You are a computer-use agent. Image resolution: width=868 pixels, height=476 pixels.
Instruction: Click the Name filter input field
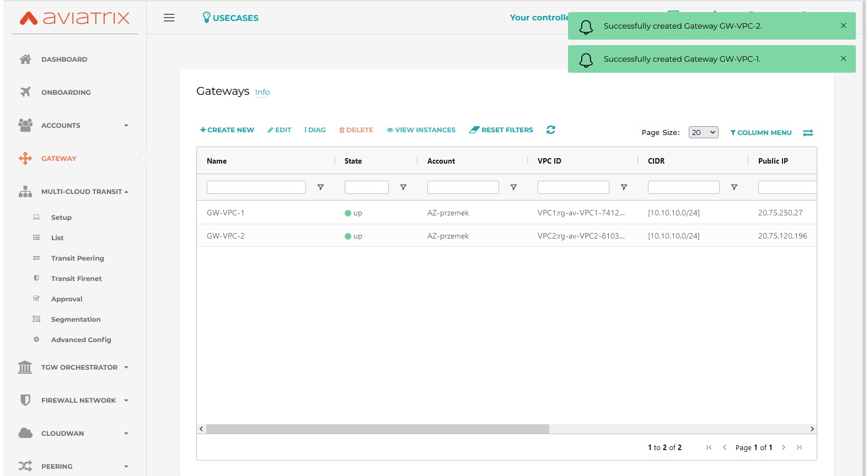point(256,187)
